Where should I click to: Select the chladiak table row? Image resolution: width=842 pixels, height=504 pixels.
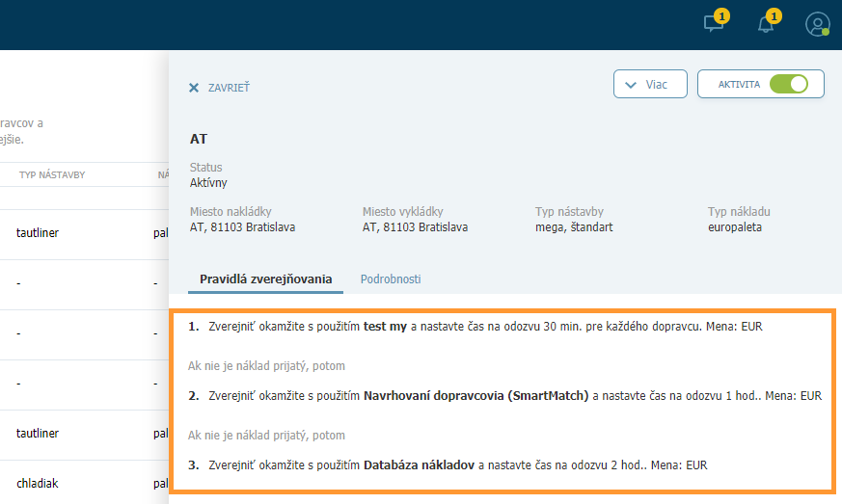coord(84,483)
